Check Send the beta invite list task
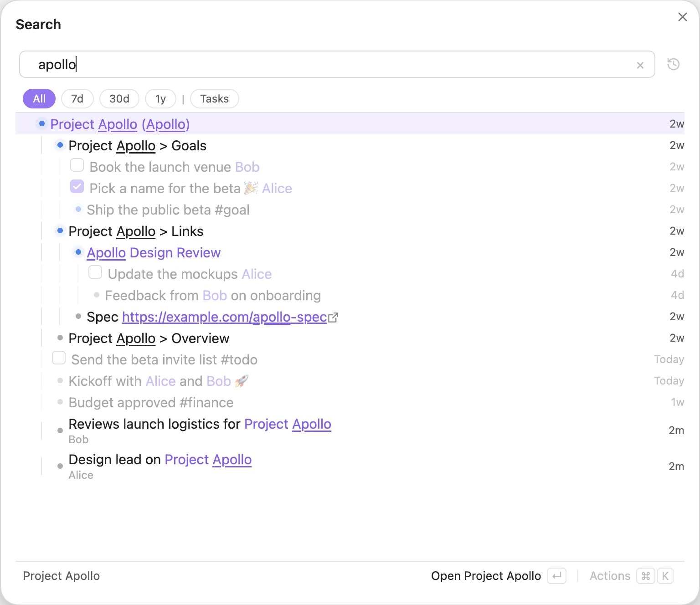Image resolution: width=700 pixels, height=605 pixels. [59, 358]
